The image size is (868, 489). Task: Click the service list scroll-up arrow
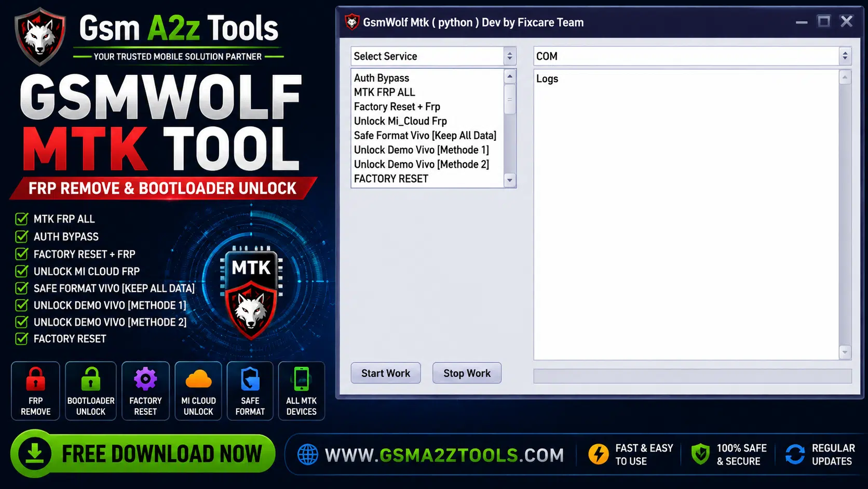tap(510, 76)
